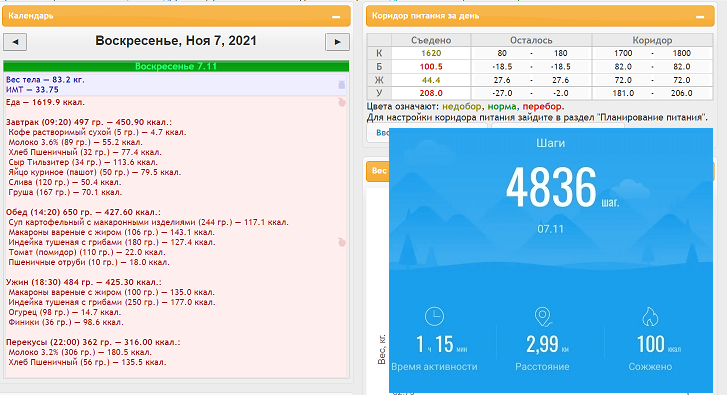Select Кофе растворимый сухой row
Screen dimensions: 727x395
click(97, 132)
